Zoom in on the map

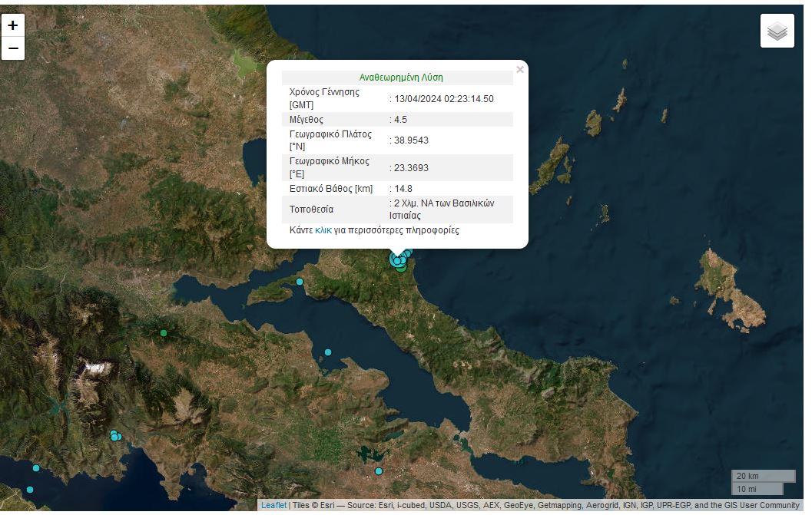click(x=12, y=25)
